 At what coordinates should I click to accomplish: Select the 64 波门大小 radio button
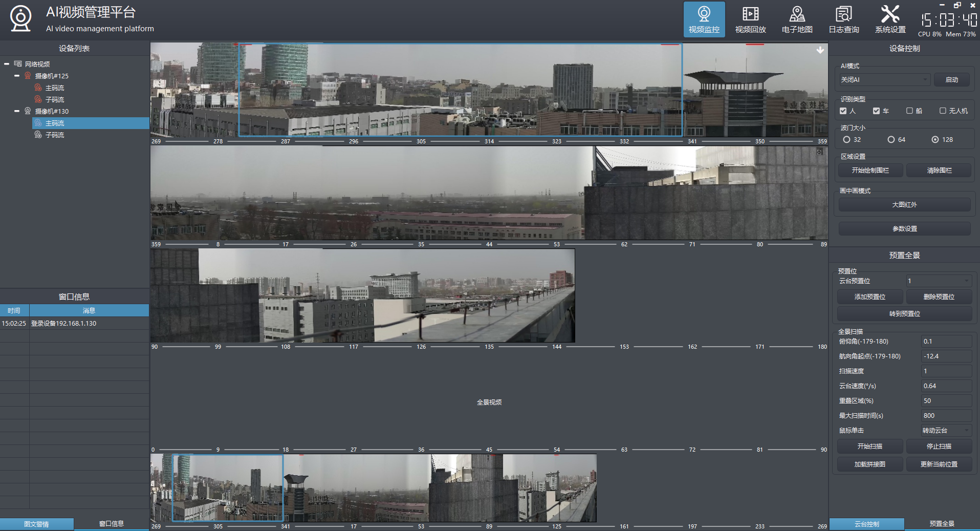point(891,140)
